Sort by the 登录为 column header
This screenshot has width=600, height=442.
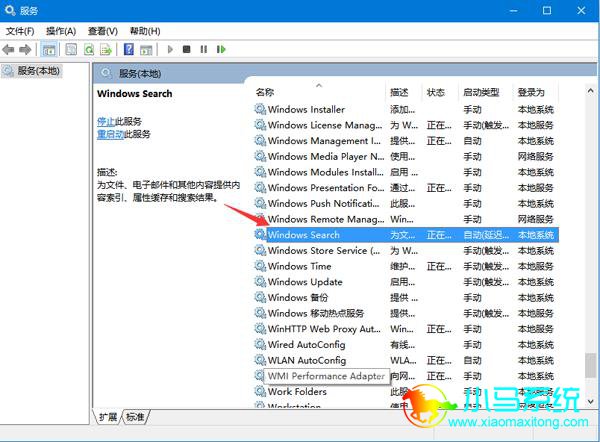tap(531, 92)
